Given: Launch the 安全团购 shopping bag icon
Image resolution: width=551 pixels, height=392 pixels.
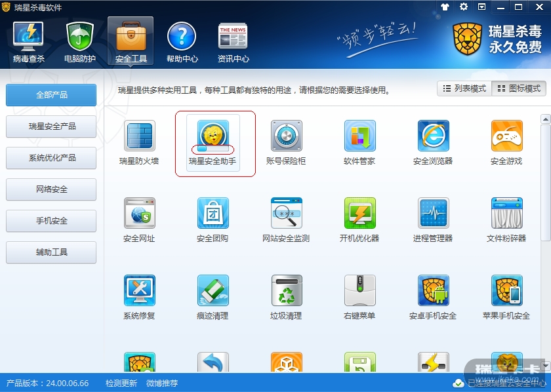Looking at the screenshot, I should (x=213, y=213).
